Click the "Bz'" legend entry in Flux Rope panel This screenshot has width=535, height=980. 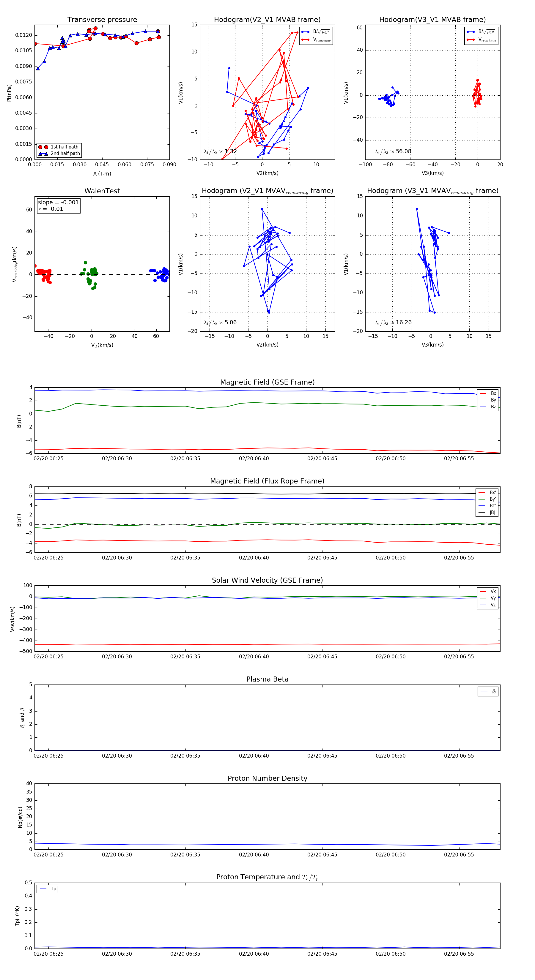[x=487, y=506]
